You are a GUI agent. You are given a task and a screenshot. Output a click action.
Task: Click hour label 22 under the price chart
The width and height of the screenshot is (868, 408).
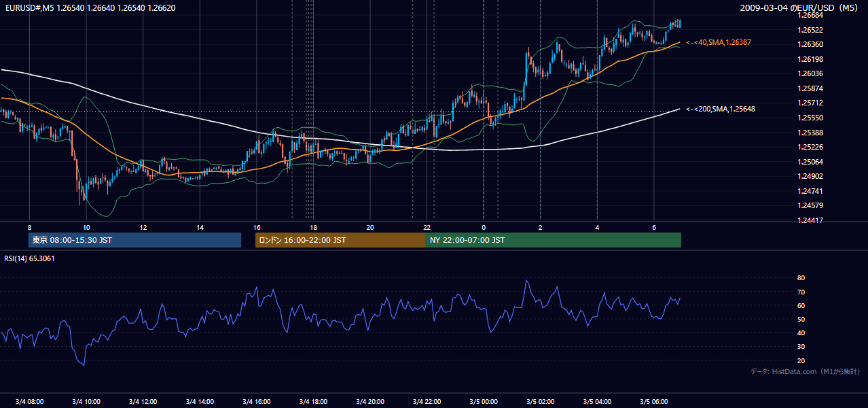click(427, 227)
